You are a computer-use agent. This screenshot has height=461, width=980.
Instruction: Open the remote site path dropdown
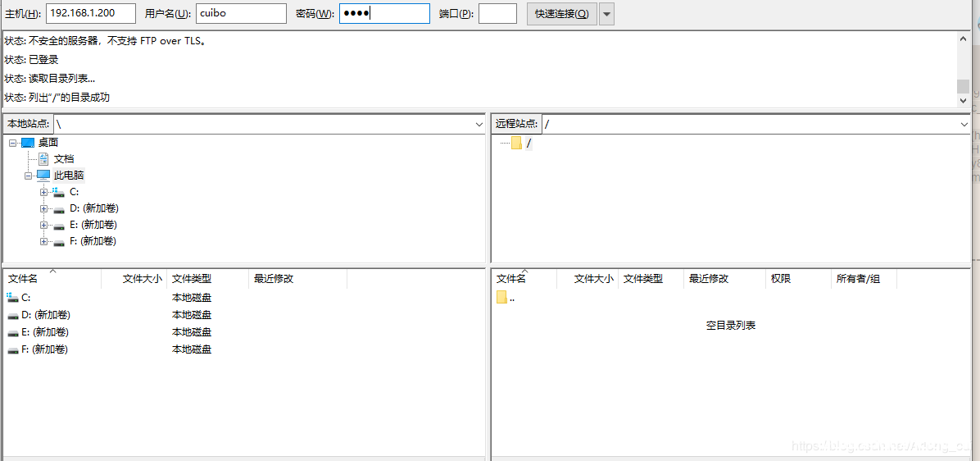[x=964, y=124]
